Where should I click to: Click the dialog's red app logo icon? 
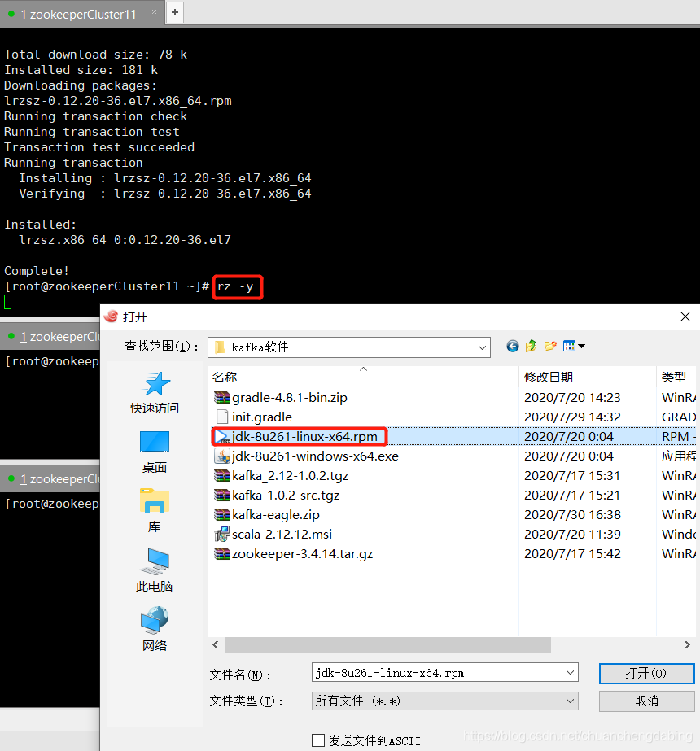[112, 317]
